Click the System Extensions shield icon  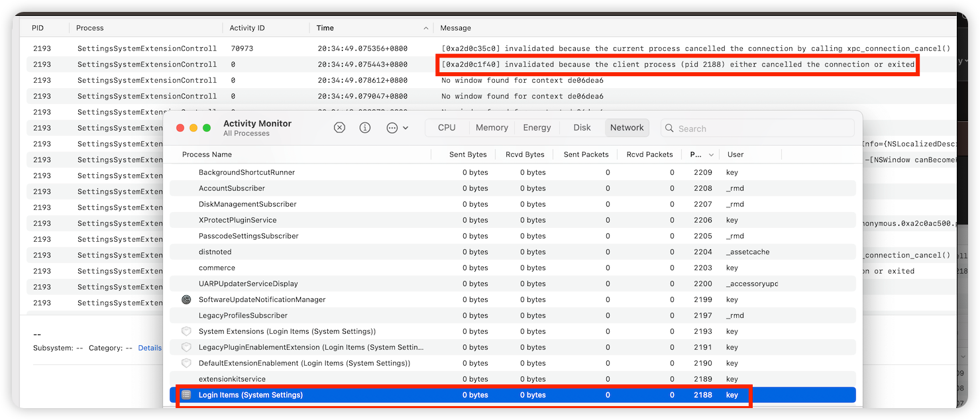pyautogui.click(x=186, y=331)
